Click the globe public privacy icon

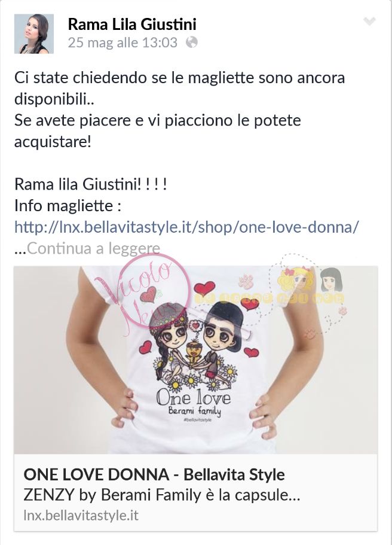192,42
